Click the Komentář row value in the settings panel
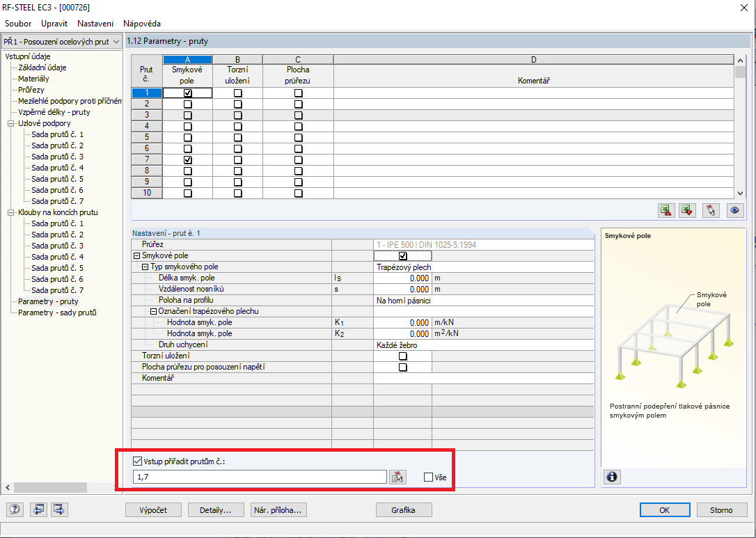Screen dimensions: 756x538 coord(484,379)
